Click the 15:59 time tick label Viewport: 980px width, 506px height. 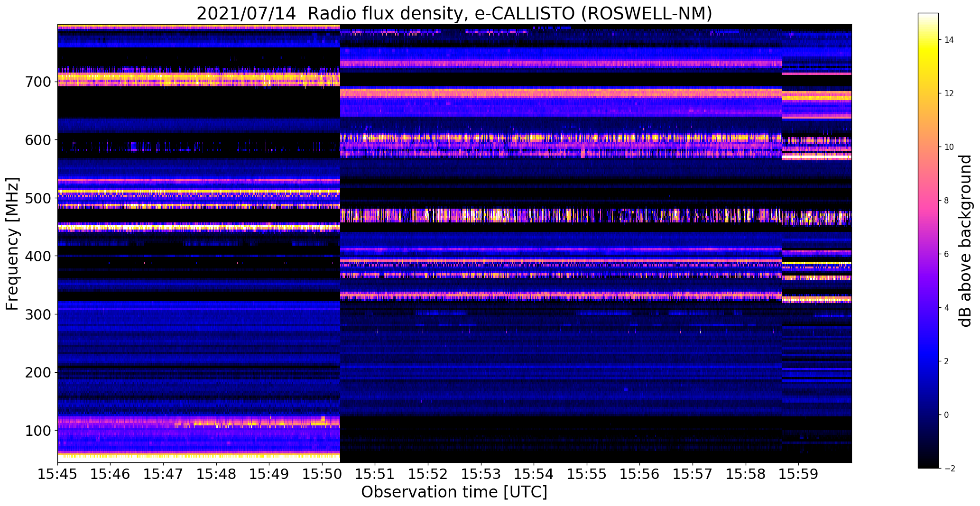point(799,474)
